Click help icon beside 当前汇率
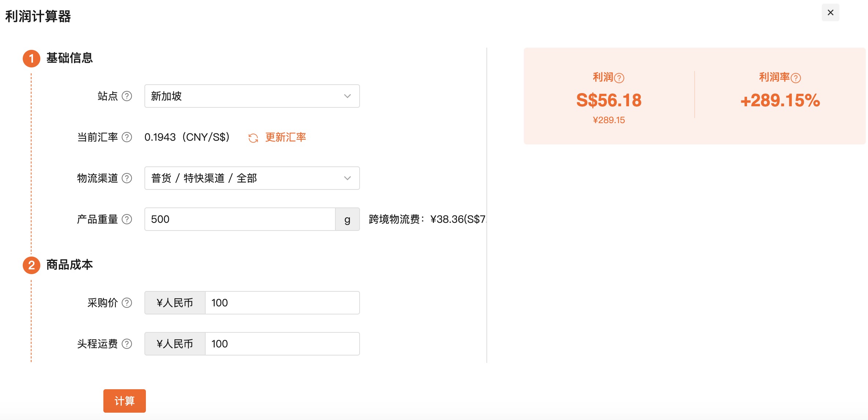The image size is (868, 420). point(127,137)
